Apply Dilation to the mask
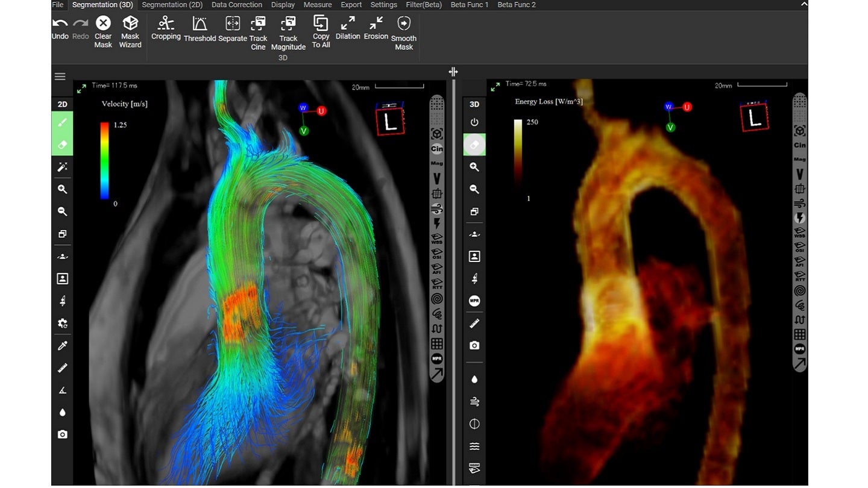This screenshot has width=868, height=488. [348, 23]
